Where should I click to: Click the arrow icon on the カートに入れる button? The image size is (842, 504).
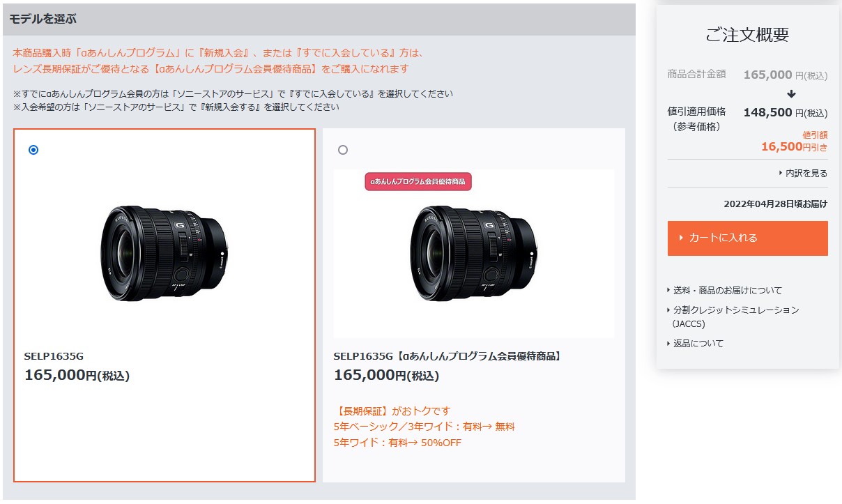coord(681,238)
